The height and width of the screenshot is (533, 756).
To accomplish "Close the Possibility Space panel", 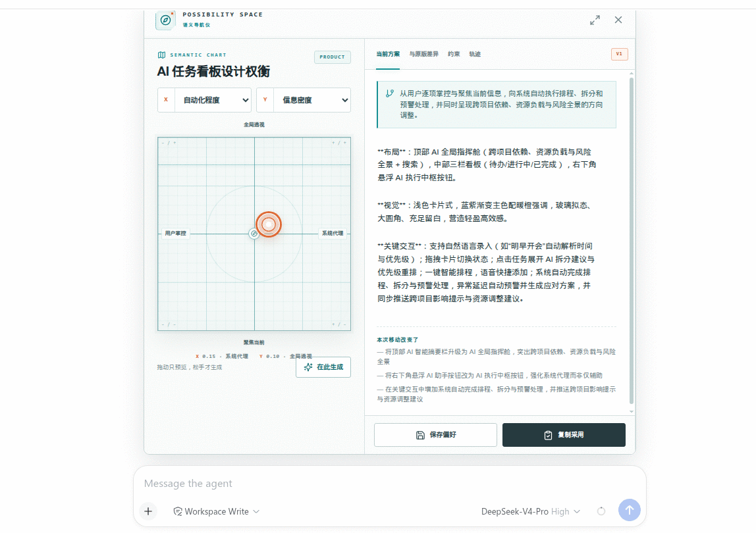I will [x=618, y=20].
